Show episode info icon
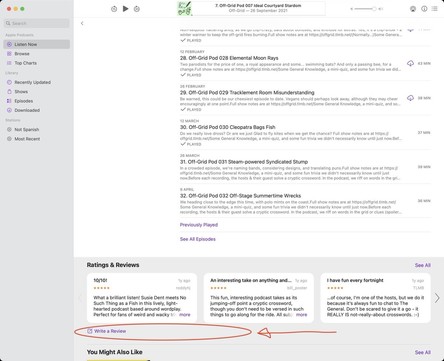The width and height of the screenshot is (444, 361). click(424, 9)
